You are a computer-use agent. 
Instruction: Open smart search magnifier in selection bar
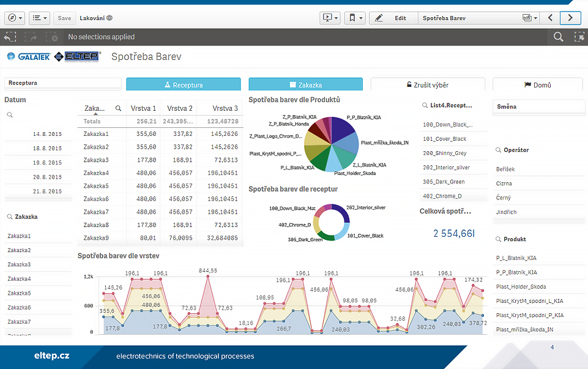pyautogui.click(x=558, y=37)
